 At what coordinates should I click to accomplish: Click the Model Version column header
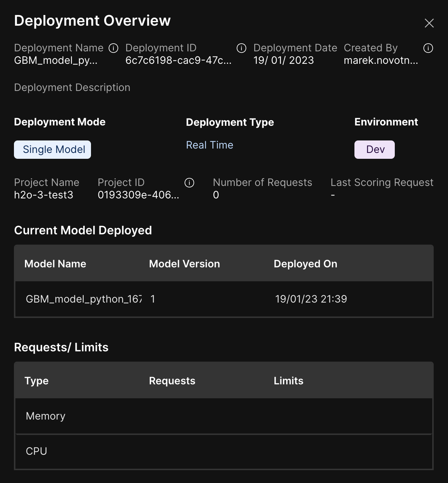(x=184, y=264)
